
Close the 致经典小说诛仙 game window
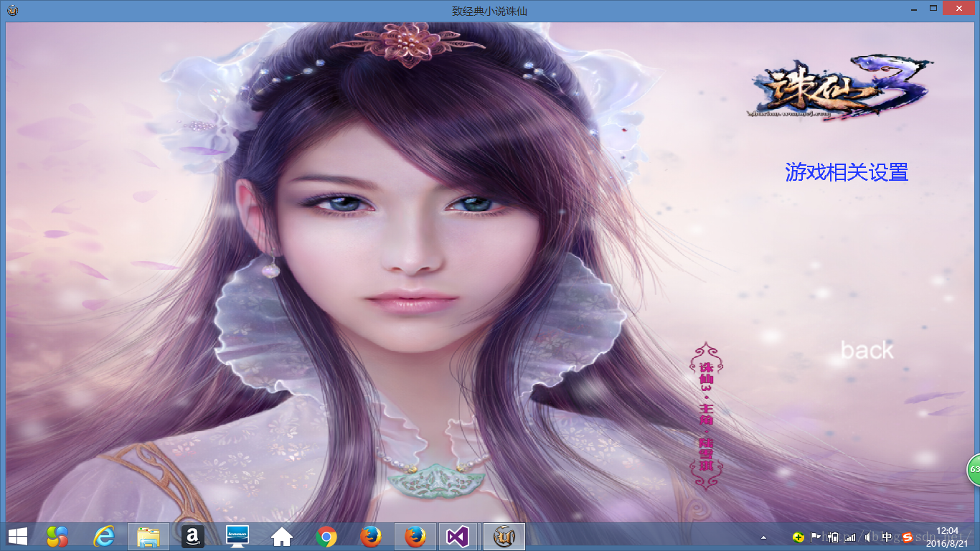pos(959,9)
